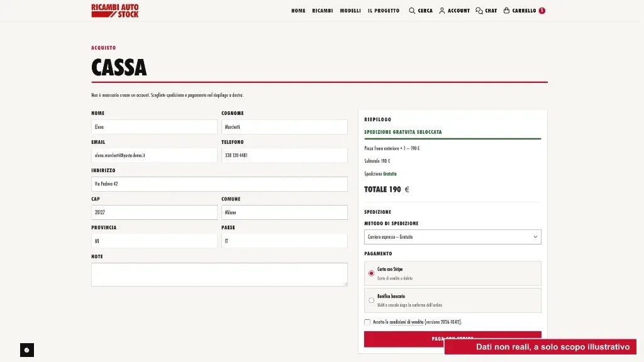Click the Note textarea resize handle

[345, 283]
